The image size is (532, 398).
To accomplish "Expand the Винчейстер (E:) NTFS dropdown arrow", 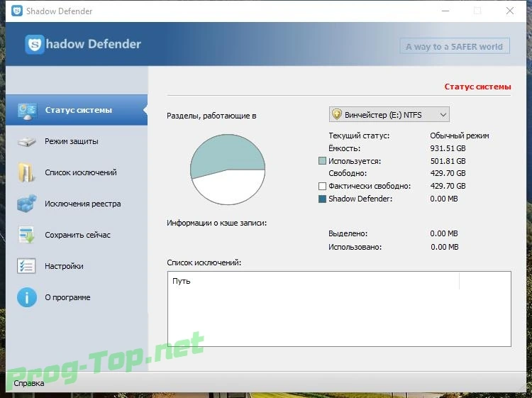I will point(443,115).
